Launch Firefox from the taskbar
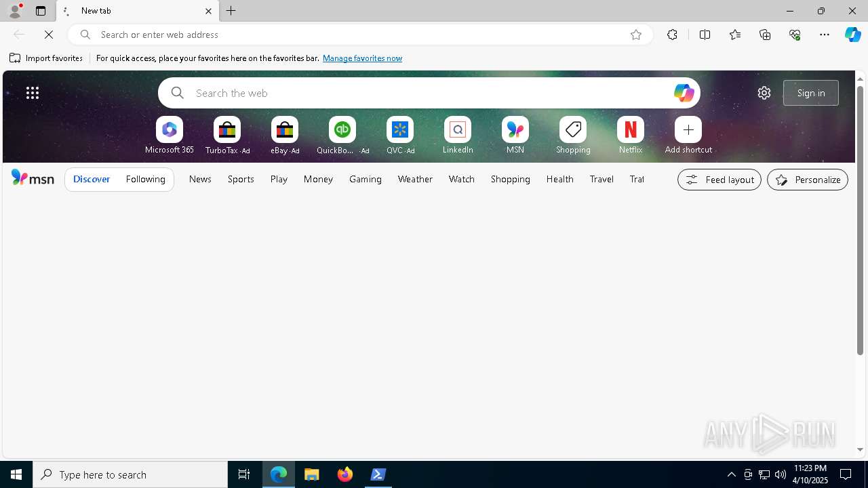Image resolution: width=868 pixels, height=488 pixels. (345, 474)
